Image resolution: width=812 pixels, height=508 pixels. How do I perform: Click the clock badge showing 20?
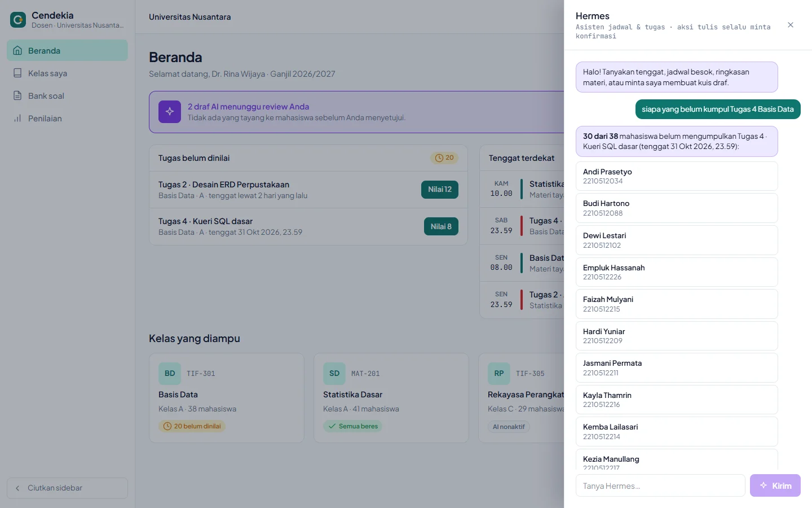click(x=444, y=157)
